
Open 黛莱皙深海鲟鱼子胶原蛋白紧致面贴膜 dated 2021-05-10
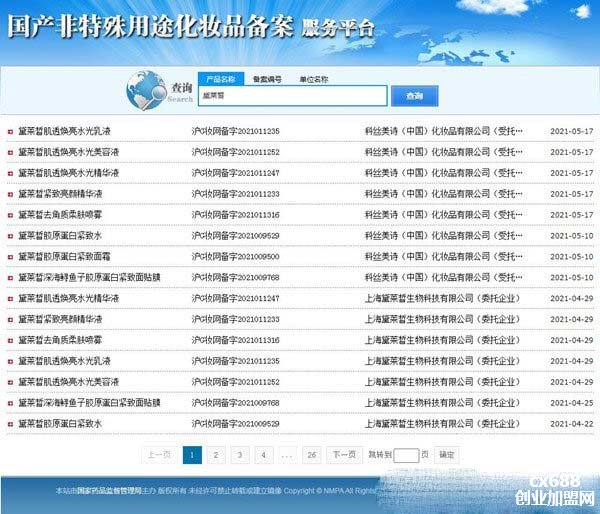[x=89, y=277]
